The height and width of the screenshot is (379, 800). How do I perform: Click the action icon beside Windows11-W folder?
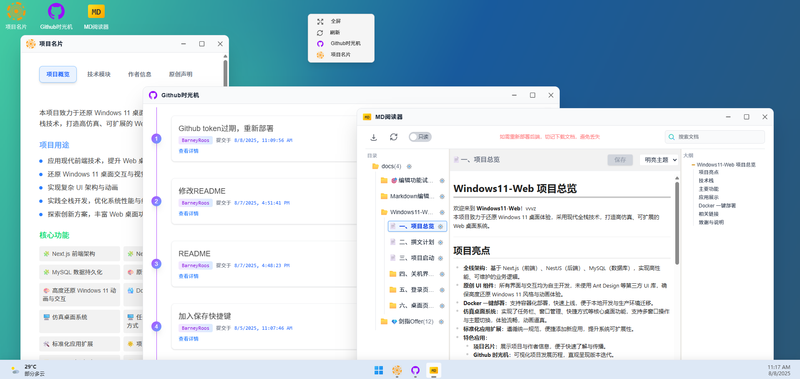point(442,212)
